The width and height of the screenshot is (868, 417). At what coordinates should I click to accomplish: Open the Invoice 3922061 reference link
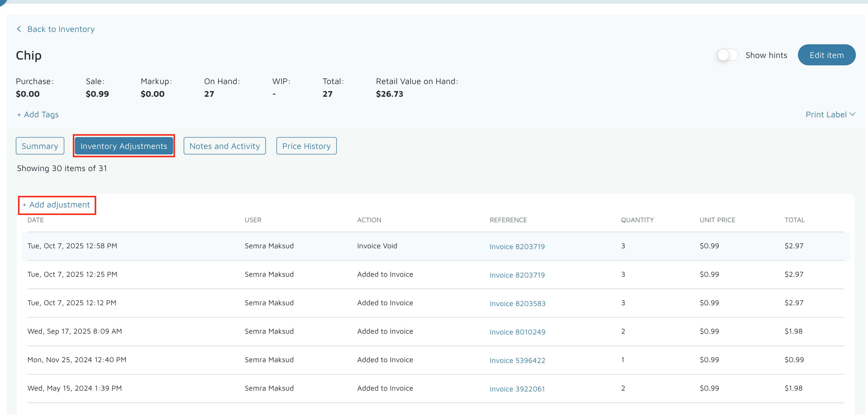click(x=517, y=389)
